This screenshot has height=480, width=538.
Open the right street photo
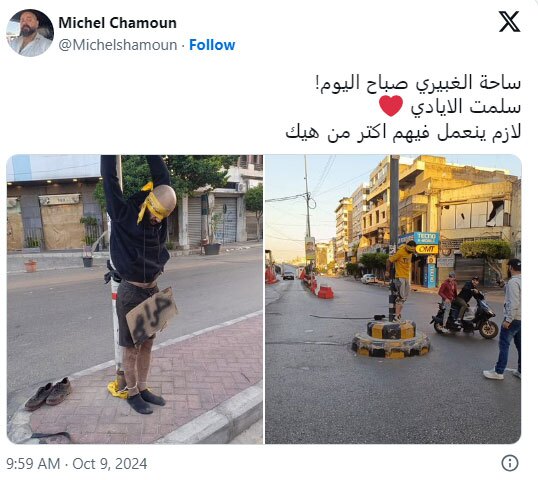tap(393, 299)
